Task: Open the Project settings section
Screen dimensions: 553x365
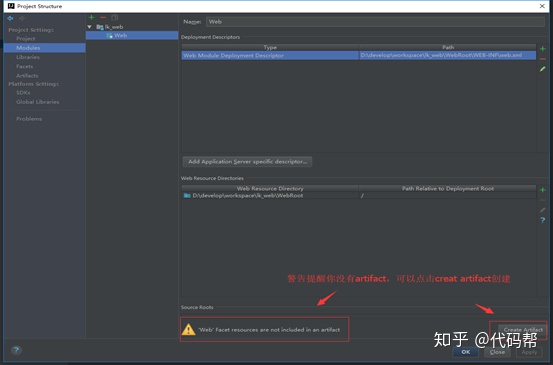Action: click(x=26, y=38)
